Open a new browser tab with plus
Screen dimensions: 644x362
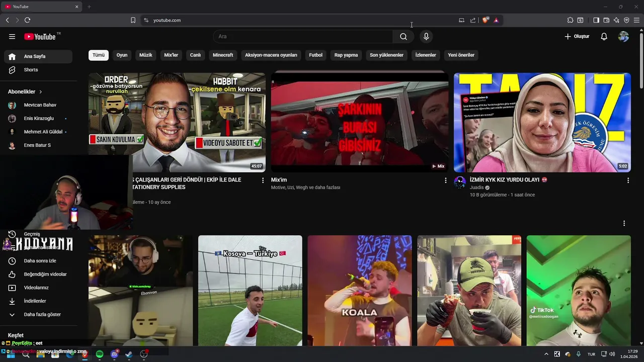tap(89, 7)
